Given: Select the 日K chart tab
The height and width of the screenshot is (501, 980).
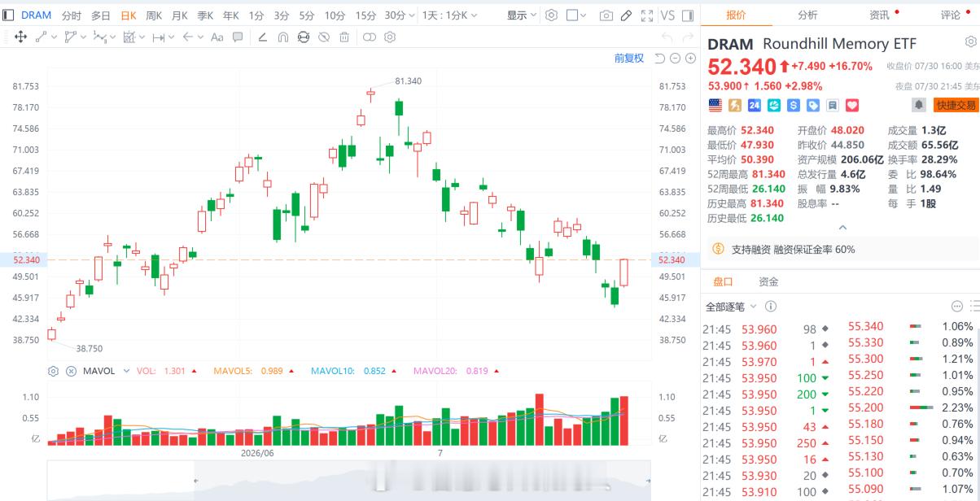Looking at the screenshot, I should [129, 15].
